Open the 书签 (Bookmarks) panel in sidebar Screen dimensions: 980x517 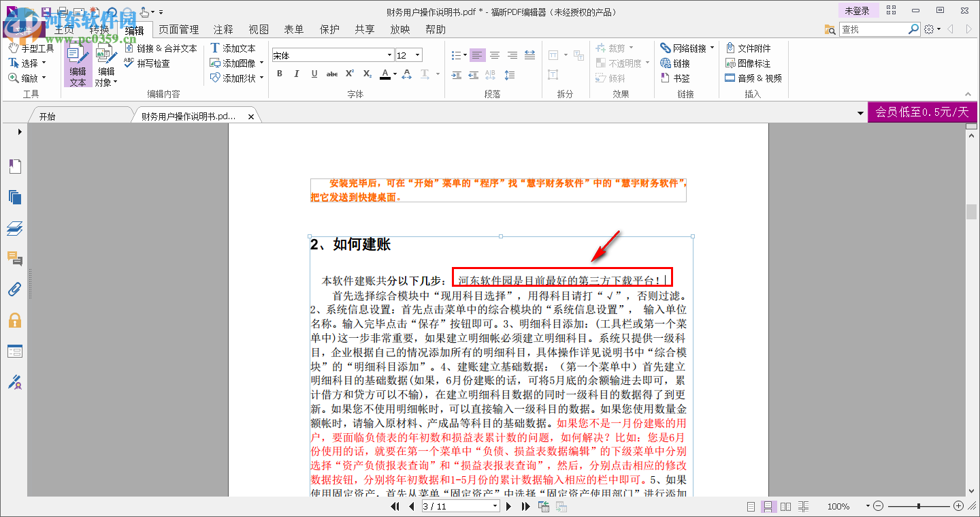coord(15,166)
